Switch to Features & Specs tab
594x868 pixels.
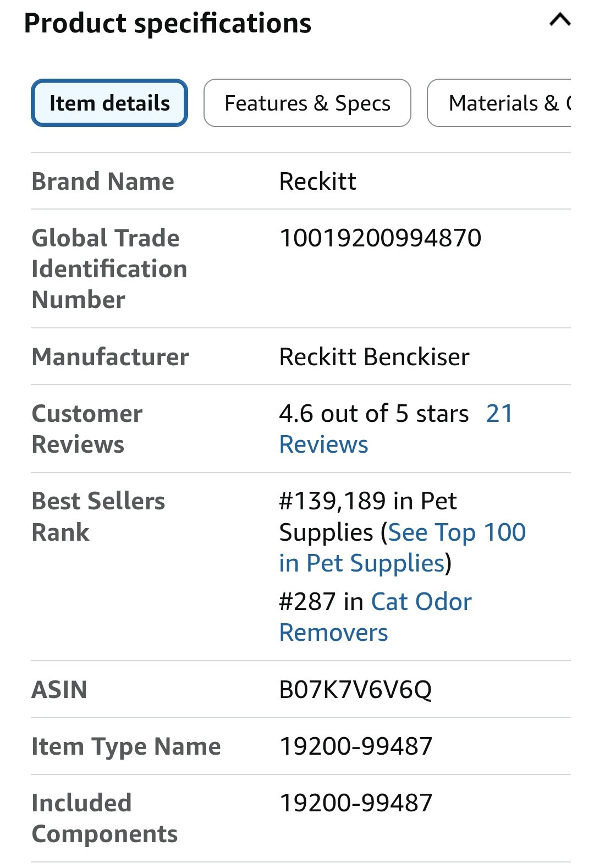(307, 103)
